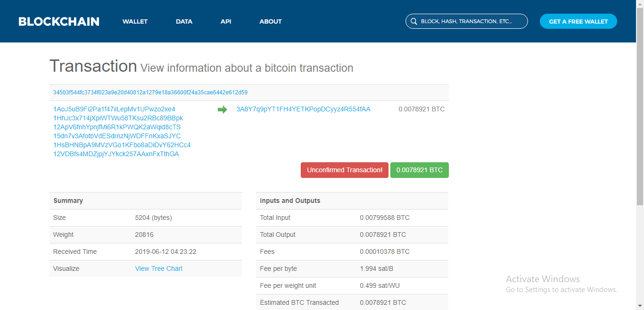
Task: Click the Estimated BTC Transacted label
Action: point(299,302)
